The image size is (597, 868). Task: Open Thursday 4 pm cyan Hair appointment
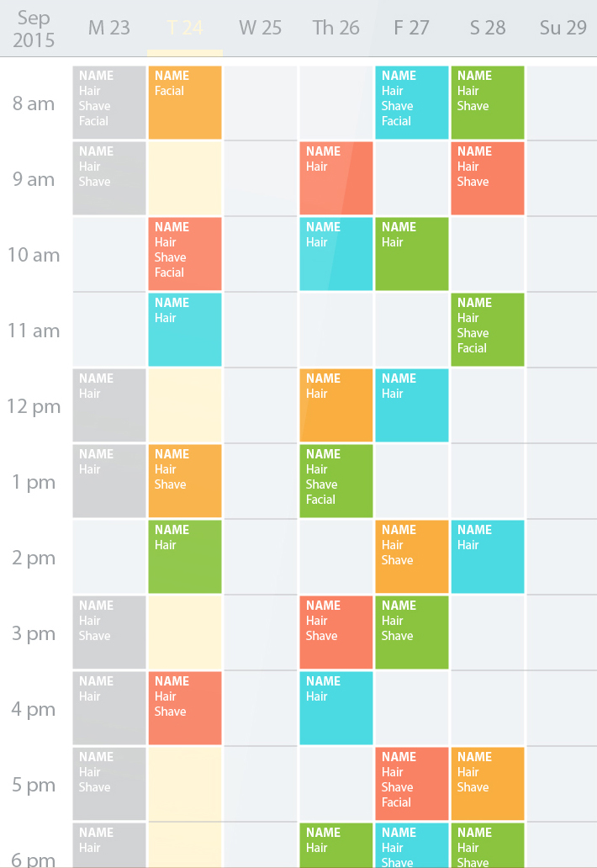[335, 708]
